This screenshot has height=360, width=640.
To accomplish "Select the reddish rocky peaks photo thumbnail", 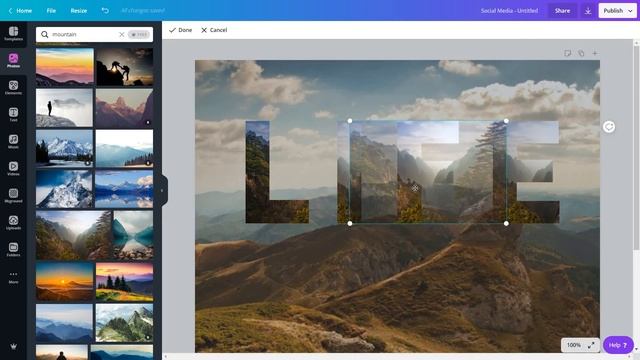I will pos(124,108).
